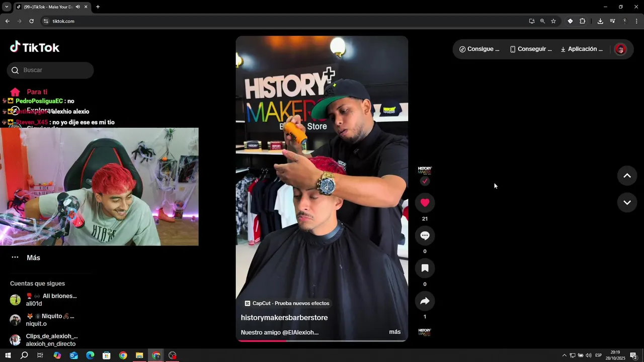Mute the TikTok browser tab audio
The width and height of the screenshot is (644, 362).
(77, 7)
